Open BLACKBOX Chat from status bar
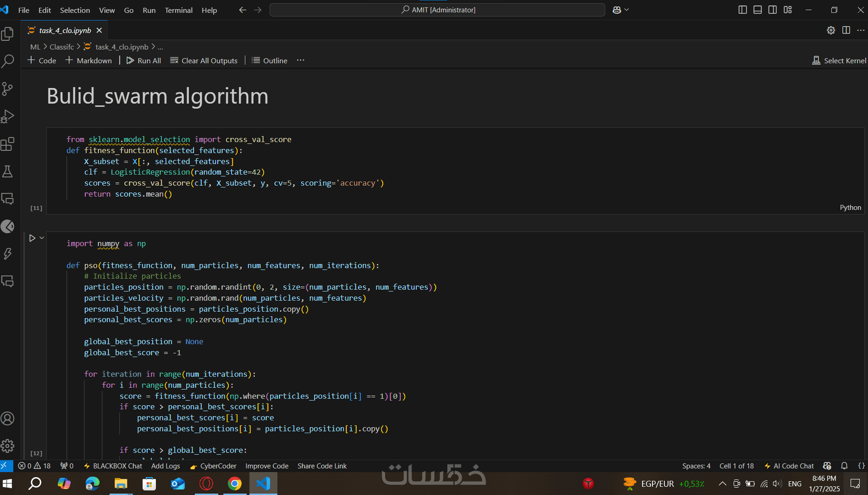Viewport: 868px width, 495px height. [112, 466]
